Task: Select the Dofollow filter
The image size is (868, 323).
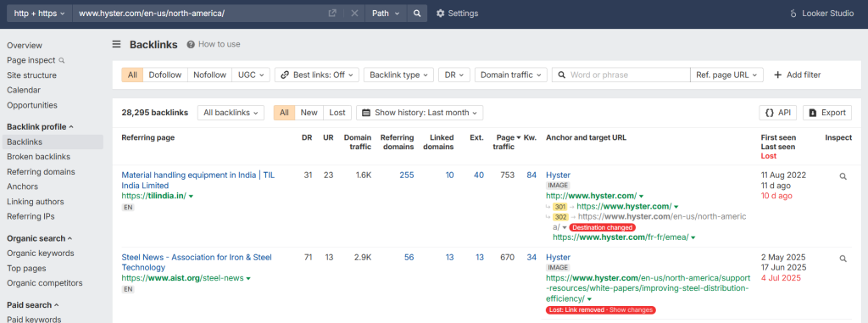Action: [x=165, y=75]
